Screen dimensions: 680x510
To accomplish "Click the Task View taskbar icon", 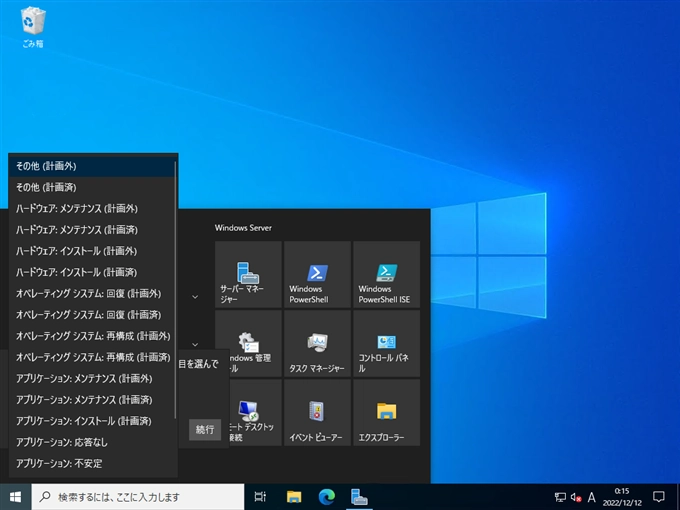I will 260,496.
